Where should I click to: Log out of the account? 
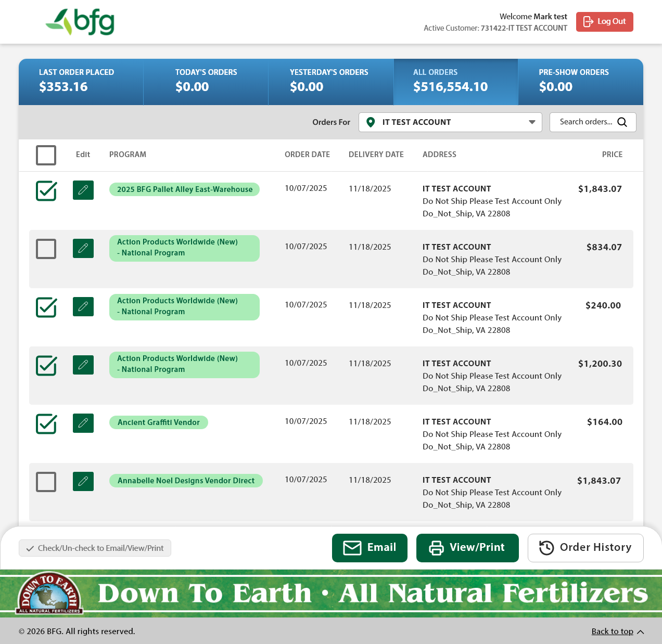[x=605, y=22]
